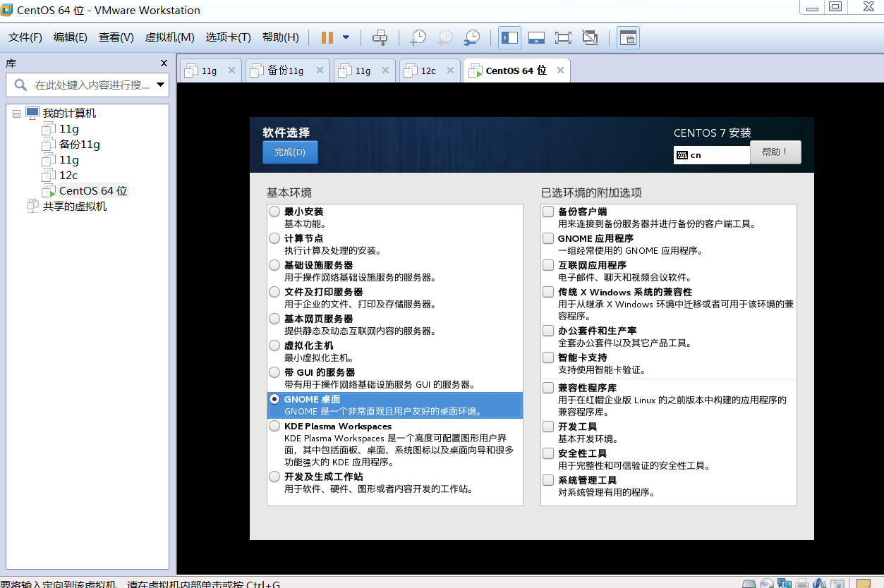Enter full screen mode
This screenshot has height=588, width=884.
(563, 37)
